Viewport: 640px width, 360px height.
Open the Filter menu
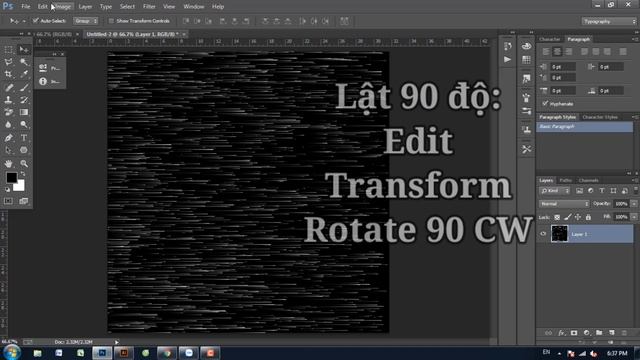coord(149,7)
